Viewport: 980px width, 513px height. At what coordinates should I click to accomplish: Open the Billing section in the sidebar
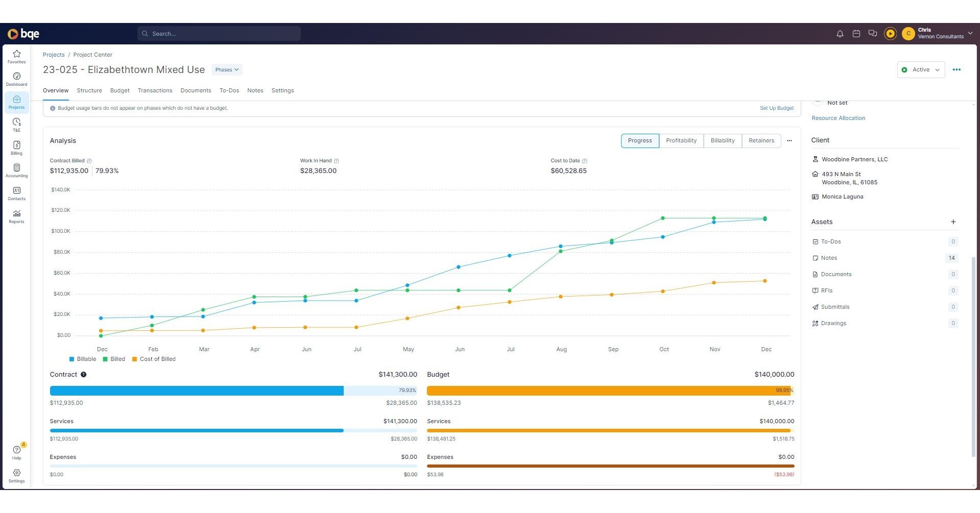(16, 148)
